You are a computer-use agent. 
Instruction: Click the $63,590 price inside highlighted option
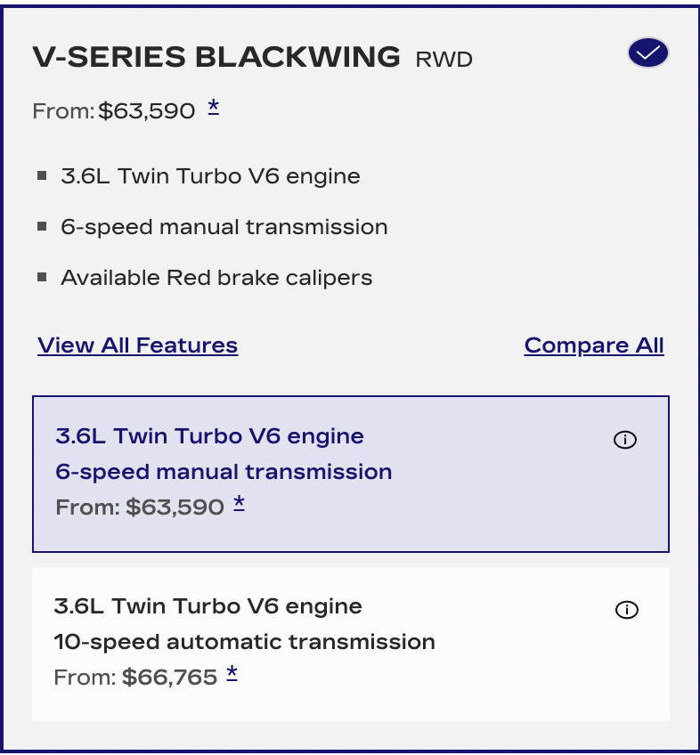(x=175, y=507)
